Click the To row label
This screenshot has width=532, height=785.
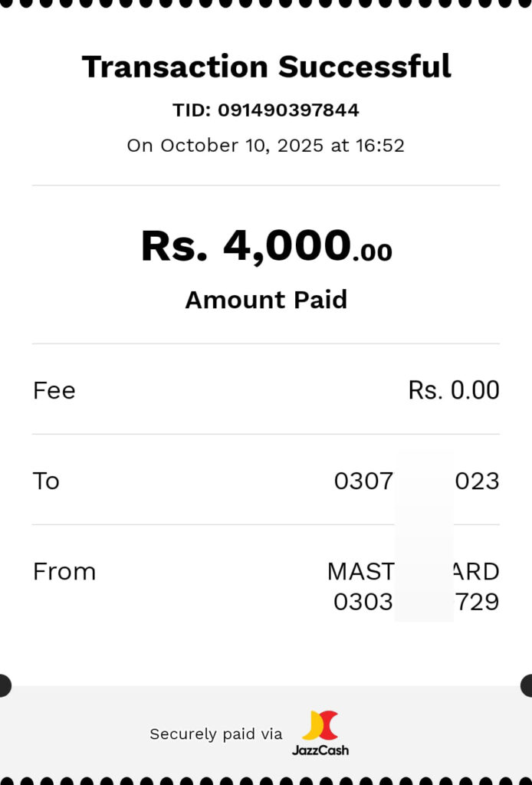46,481
